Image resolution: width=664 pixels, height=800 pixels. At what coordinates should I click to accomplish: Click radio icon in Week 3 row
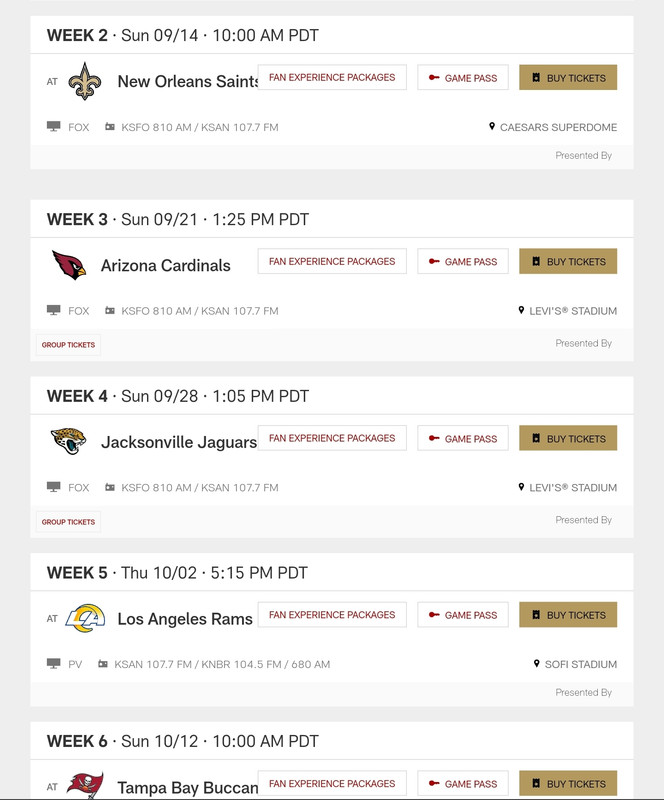pyautogui.click(x=110, y=311)
